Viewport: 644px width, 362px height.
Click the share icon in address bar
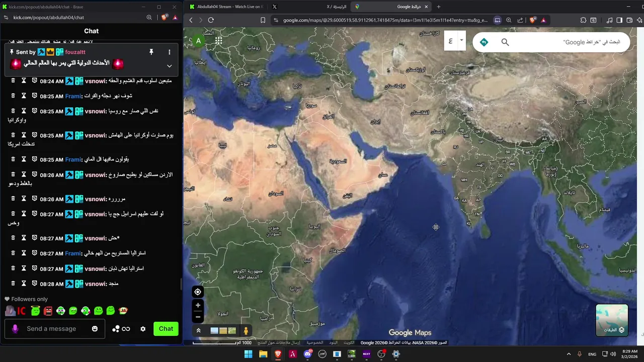coord(520,20)
